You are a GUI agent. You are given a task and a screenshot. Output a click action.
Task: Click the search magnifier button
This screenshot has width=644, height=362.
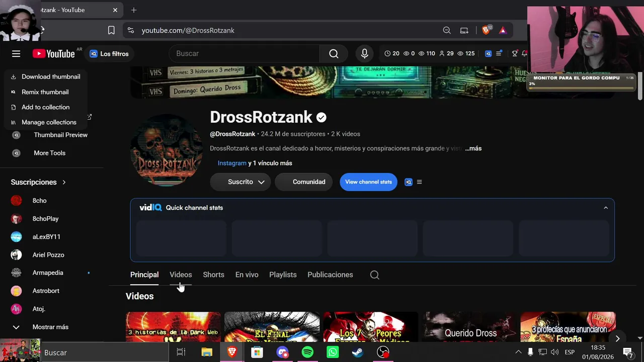tap(334, 54)
